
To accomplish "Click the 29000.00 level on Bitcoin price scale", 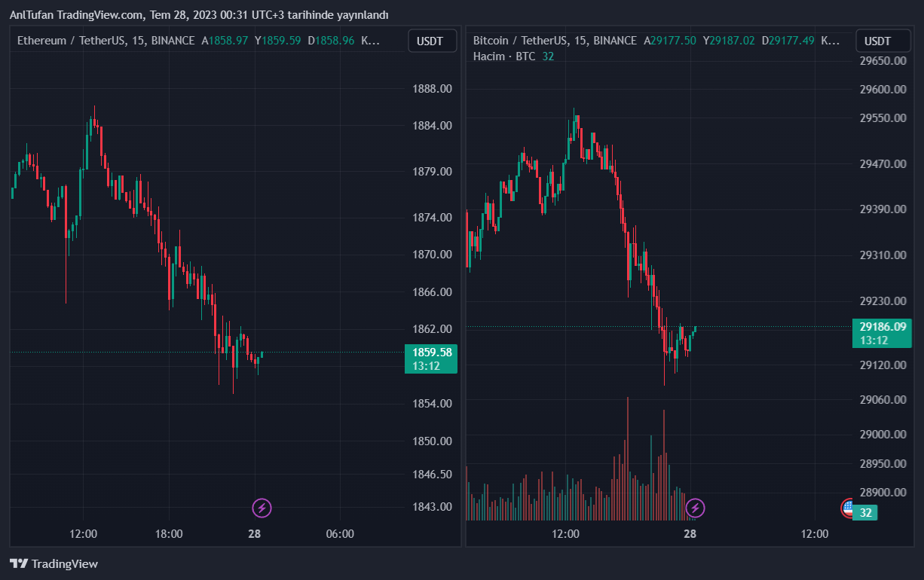I will (883, 434).
